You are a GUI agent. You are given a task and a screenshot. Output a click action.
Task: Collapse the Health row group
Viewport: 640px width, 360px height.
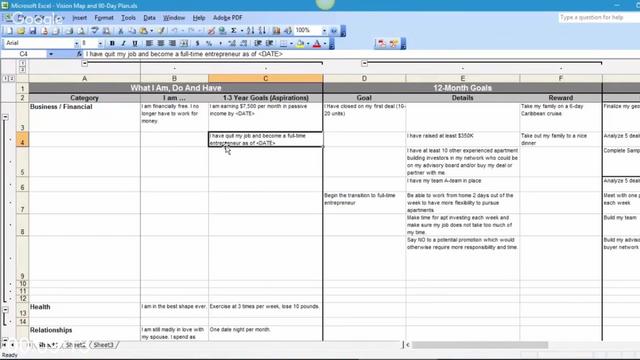pos(5,309)
